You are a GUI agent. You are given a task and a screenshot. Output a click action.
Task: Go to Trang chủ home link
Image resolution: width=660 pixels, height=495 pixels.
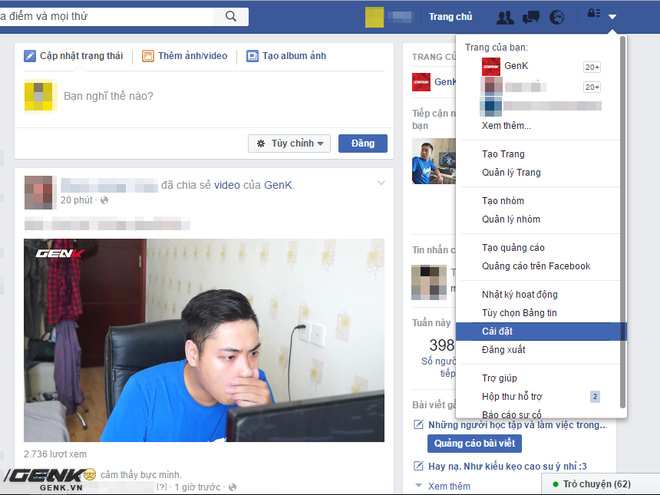coord(450,17)
